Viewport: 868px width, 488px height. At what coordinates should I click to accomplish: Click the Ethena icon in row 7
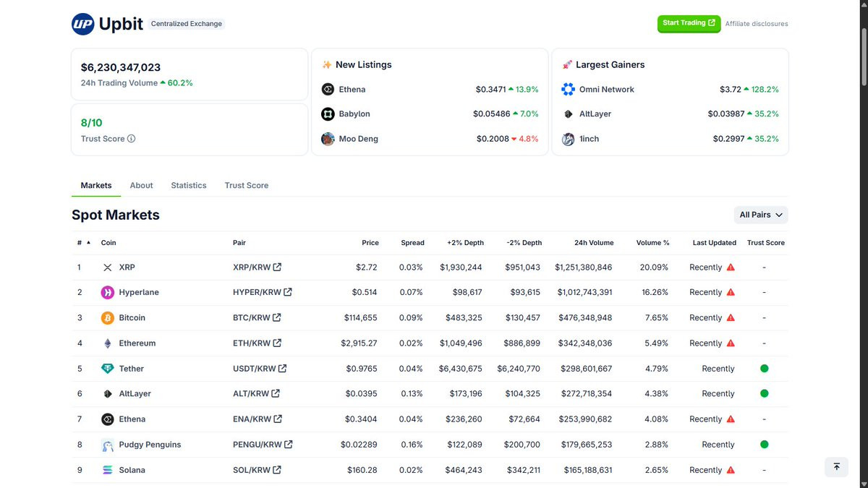click(108, 419)
